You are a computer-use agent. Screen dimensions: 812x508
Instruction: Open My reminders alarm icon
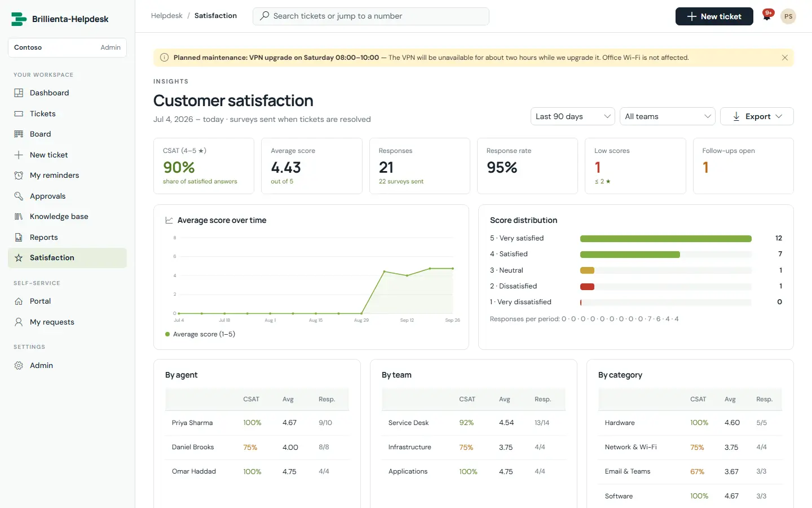(19, 176)
